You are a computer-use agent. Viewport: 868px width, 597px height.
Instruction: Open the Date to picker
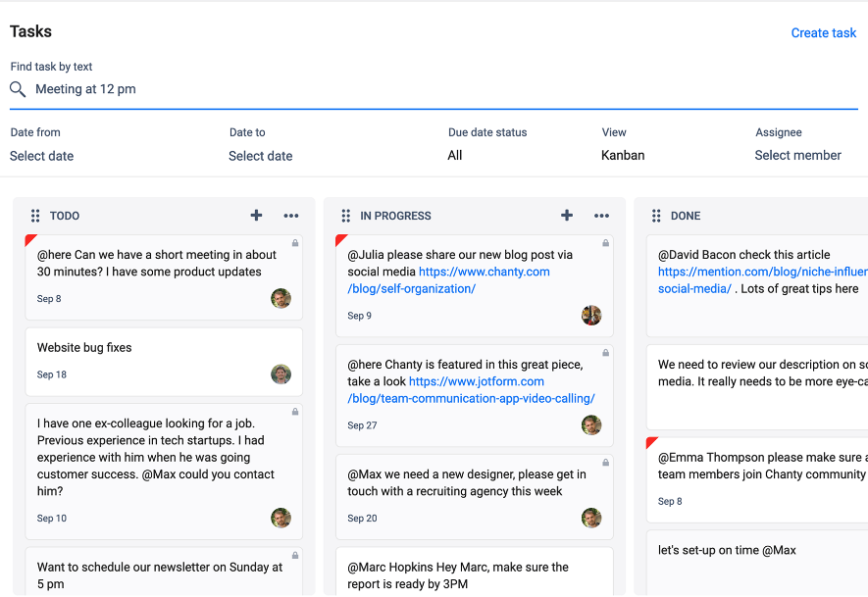tap(261, 156)
